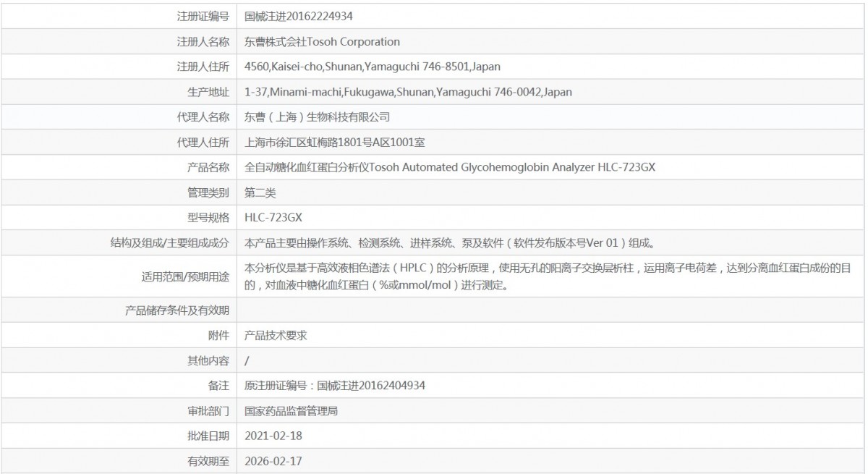868x474 pixels.
Task: Click the 备注 label
Action: coord(219,386)
